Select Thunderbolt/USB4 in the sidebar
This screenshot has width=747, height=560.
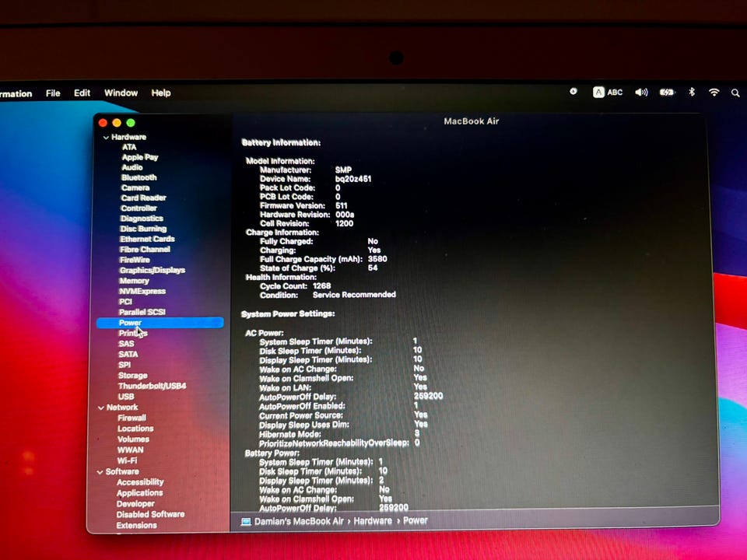coord(152,387)
